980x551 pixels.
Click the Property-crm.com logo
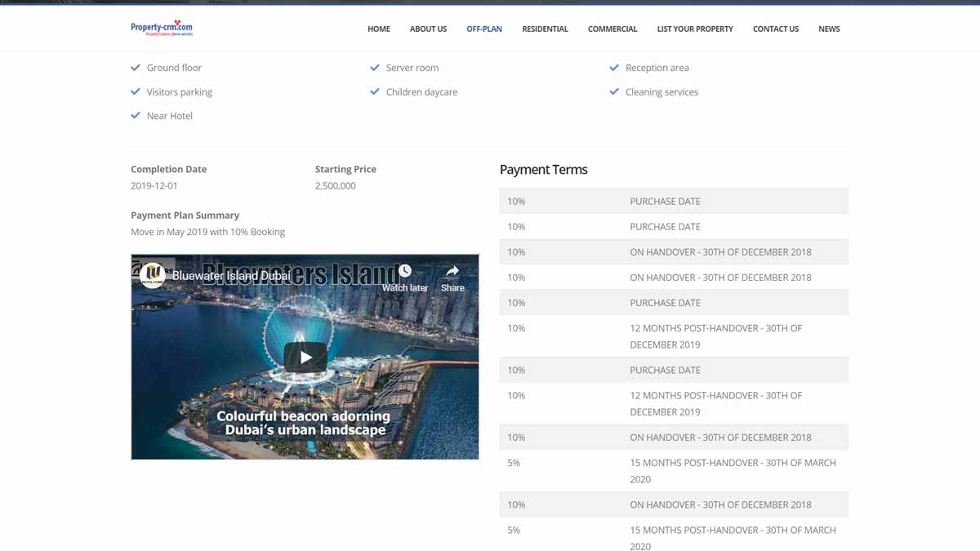[x=162, y=29]
